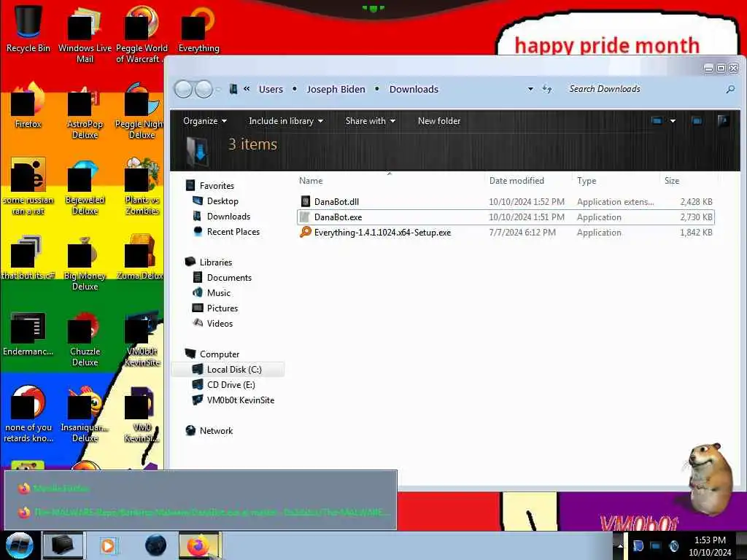
Task: Open Explorer help icon in toolbar
Action: point(723,121)
